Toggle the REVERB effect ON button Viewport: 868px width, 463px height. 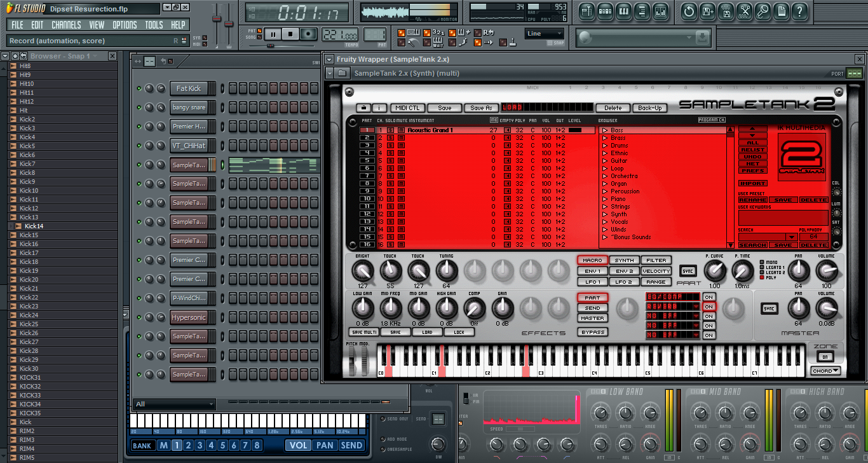click(709, 307)
